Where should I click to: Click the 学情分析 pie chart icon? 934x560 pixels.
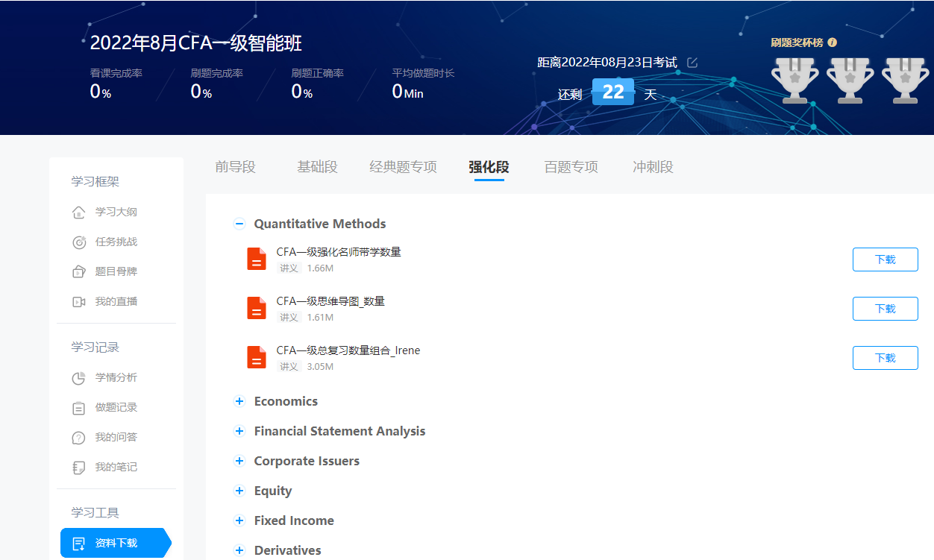point(79,378)
